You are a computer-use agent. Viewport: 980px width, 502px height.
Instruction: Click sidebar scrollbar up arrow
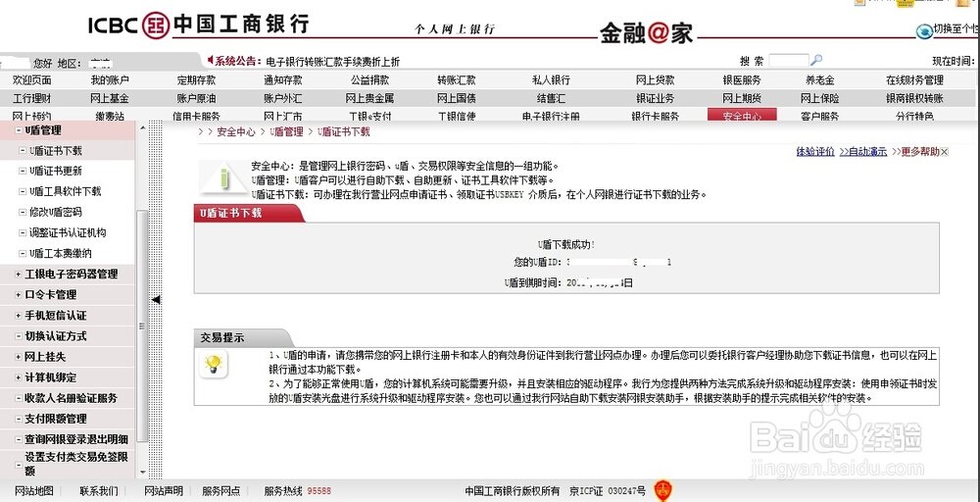point(142,127)
